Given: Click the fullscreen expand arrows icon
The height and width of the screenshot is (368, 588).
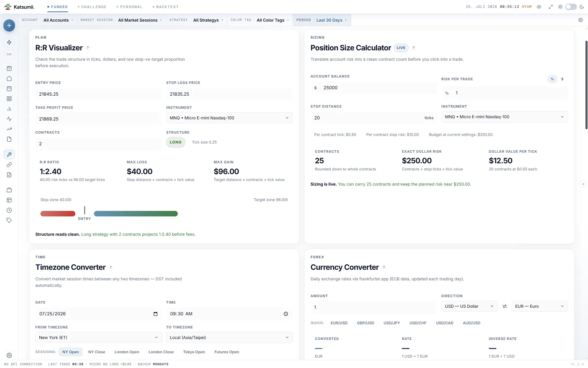Looking at the screenshot, I should (x=551, y=7).
